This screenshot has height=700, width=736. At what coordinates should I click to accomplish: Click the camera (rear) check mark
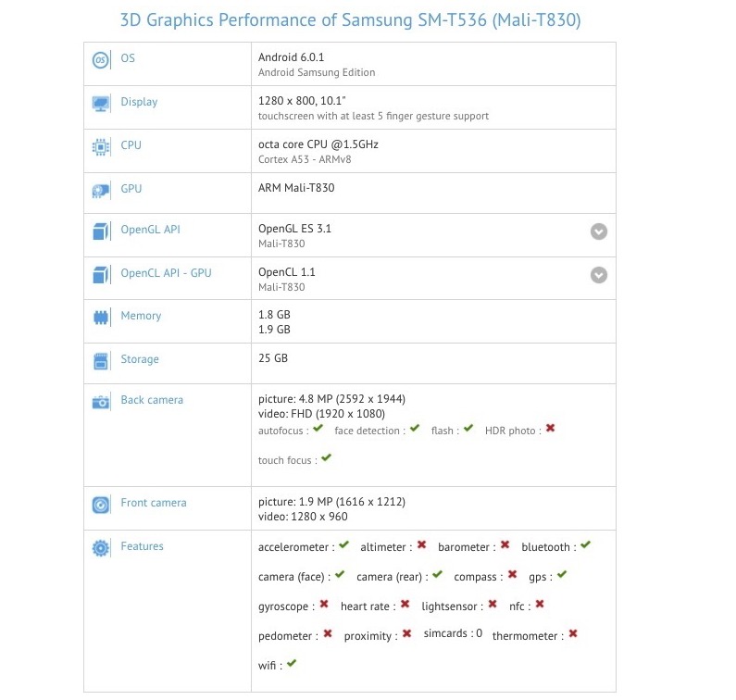point(438,574)
